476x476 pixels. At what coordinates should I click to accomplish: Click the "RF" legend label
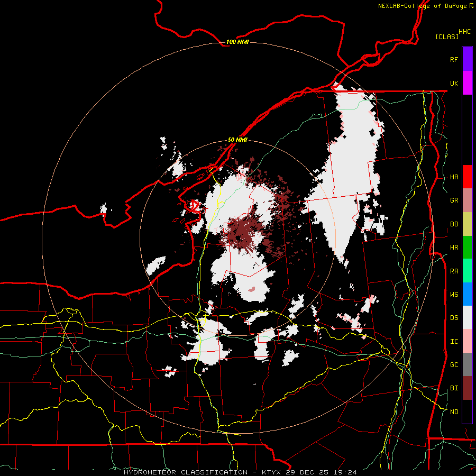click(454, 59)
